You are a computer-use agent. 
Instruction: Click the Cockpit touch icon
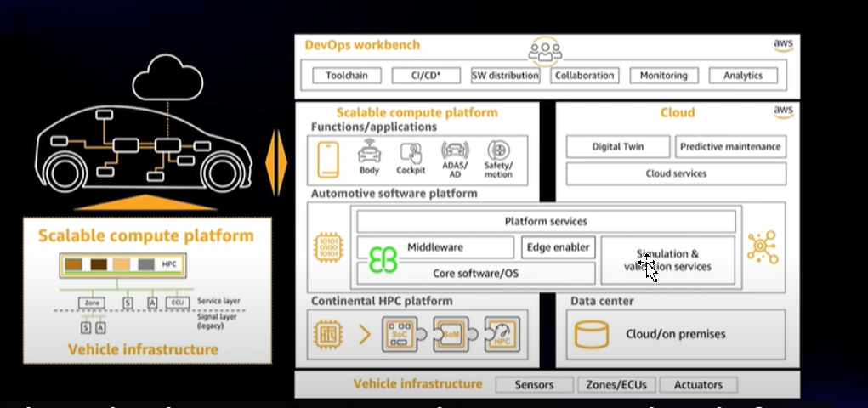(x=411, y=153)
